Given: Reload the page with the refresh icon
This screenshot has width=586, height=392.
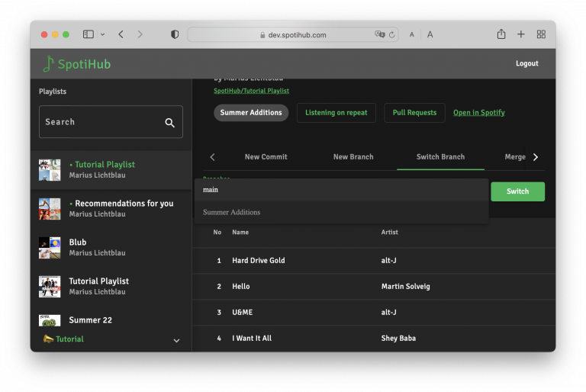Looking at the screenshot, I should pyautogui.click(x=391, y=35).
